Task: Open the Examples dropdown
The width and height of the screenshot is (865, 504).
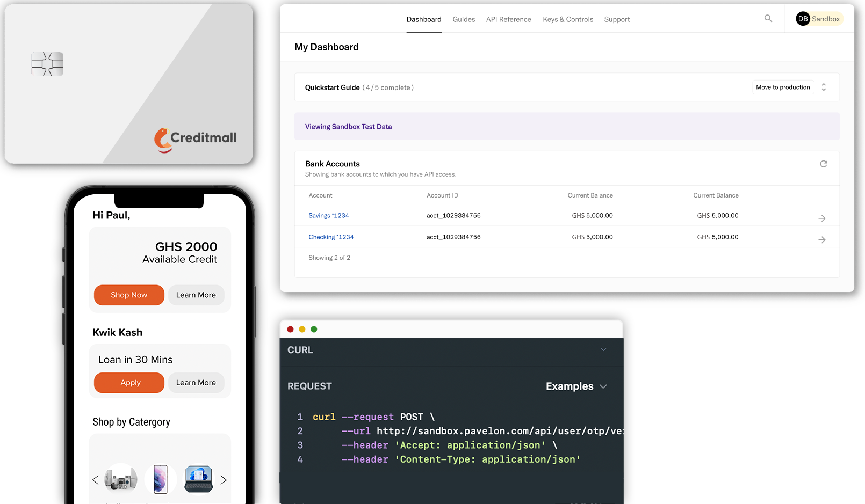Action: click(576, 386)
